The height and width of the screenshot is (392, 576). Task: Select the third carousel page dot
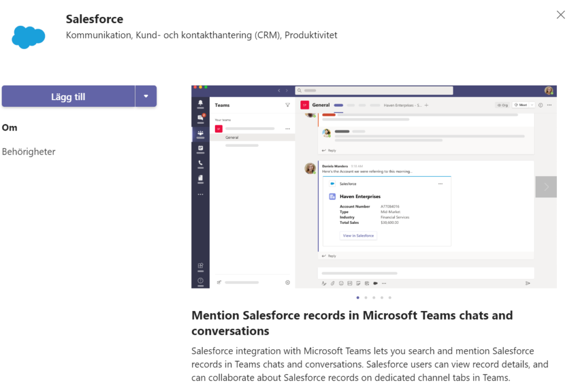374,298
